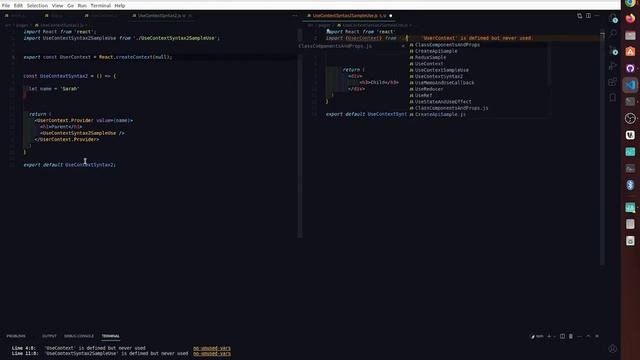
Task: Switch to the OUTPUT panel tab
Action: (49, 336)
